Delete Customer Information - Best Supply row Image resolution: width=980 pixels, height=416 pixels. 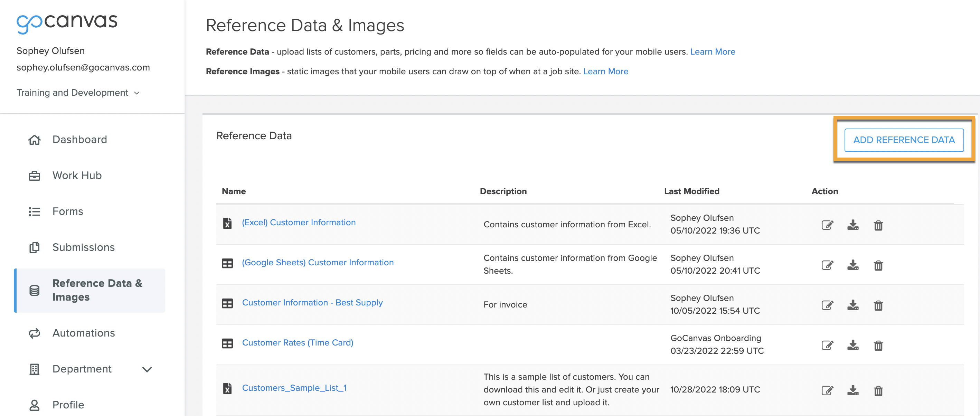click(878, 305)
